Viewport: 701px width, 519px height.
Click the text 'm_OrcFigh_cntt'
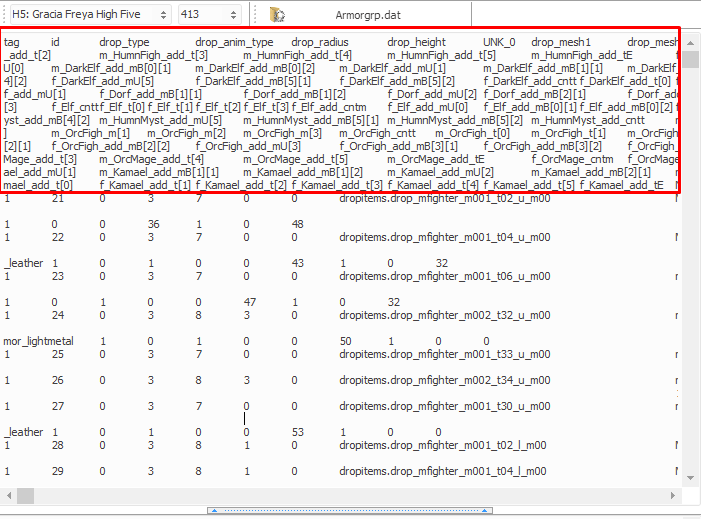tap(377, 133)
